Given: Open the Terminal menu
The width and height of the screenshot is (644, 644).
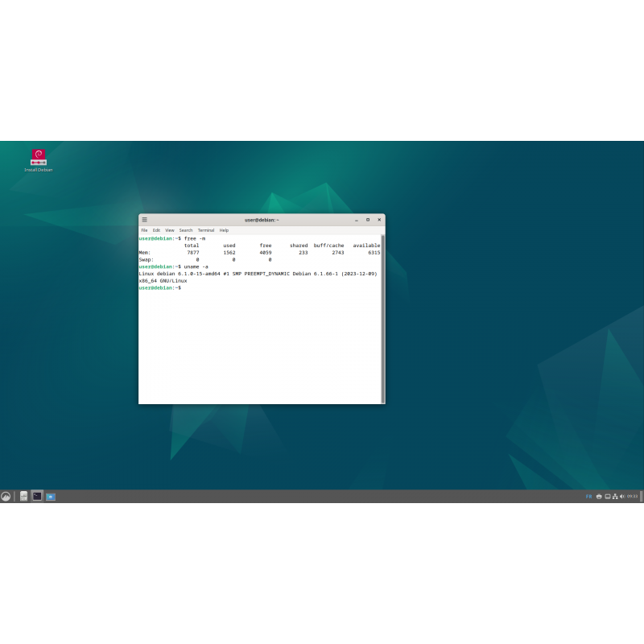Looking at the screenshot, I should pyautogui.click(x=205, y=229).
